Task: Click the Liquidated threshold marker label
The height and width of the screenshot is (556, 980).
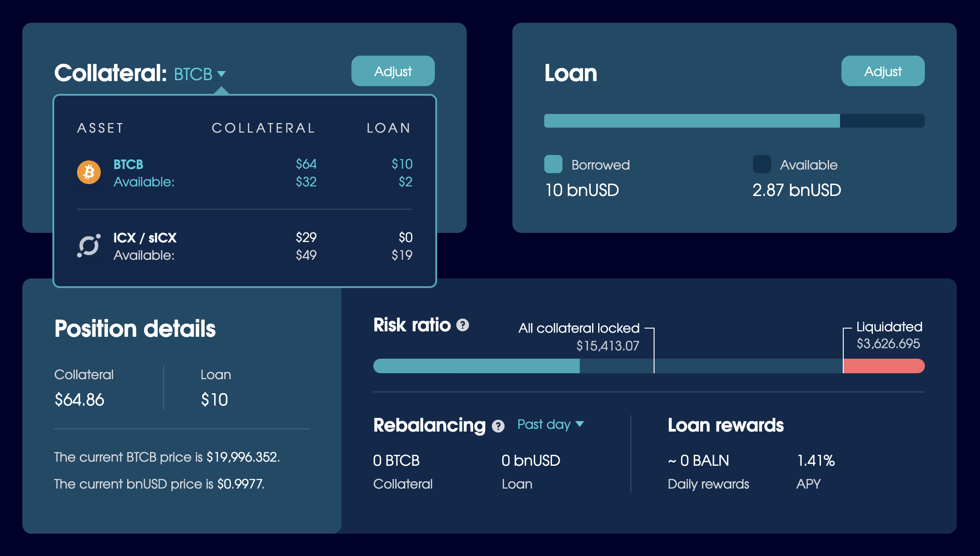Action: pos(889,327)
